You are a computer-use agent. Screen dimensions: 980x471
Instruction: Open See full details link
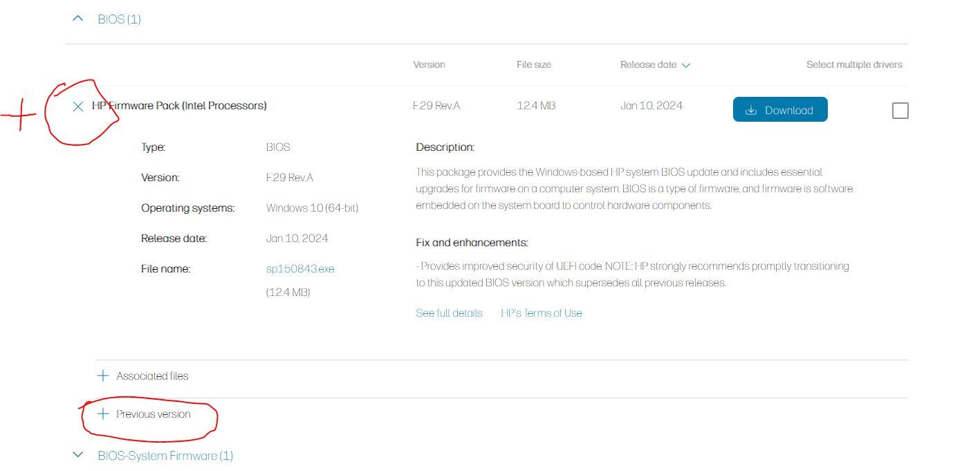[x=449, y=313]
